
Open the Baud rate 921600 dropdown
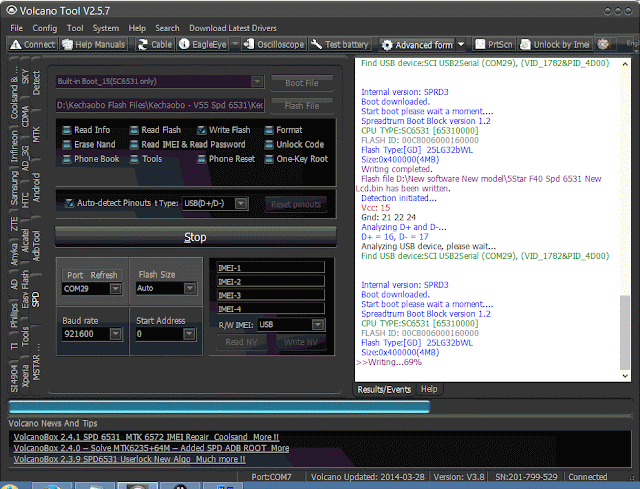click(116, 334)
